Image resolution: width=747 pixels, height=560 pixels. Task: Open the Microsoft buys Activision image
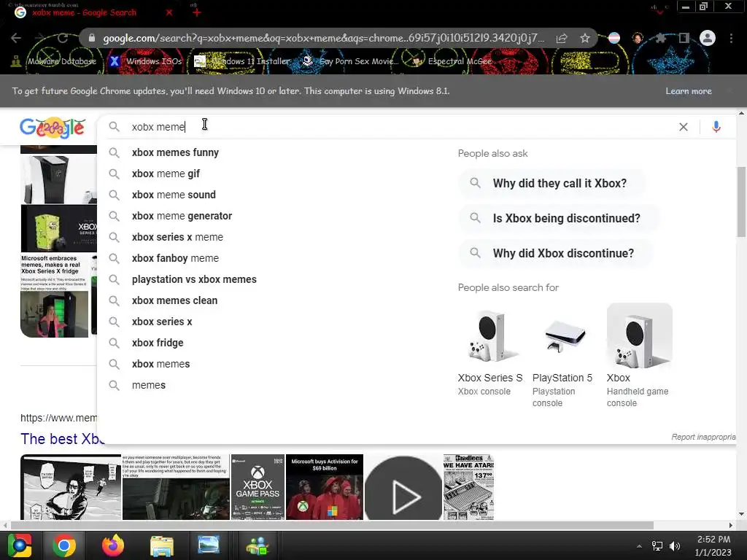coord(325,487)
